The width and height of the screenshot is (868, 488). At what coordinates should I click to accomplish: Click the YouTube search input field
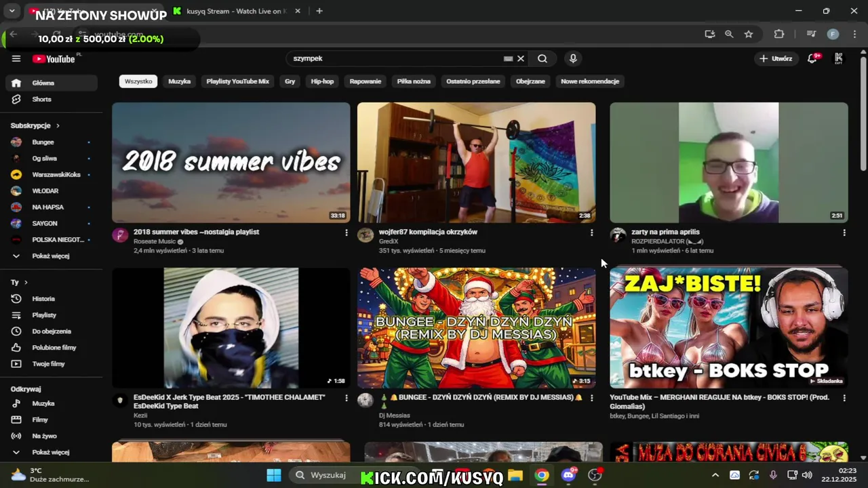pyautogui.click(x=397, y=58)
